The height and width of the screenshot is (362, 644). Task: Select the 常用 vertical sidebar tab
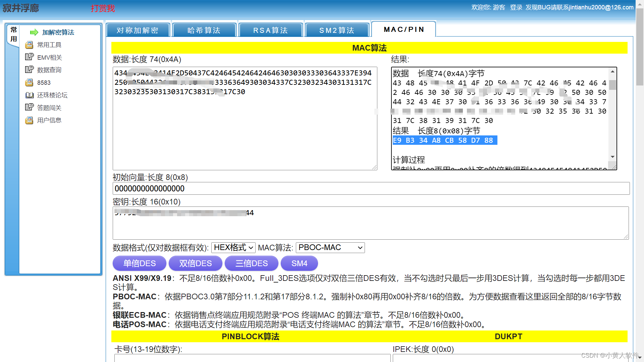pyautogui.click(x=14, y=34)
